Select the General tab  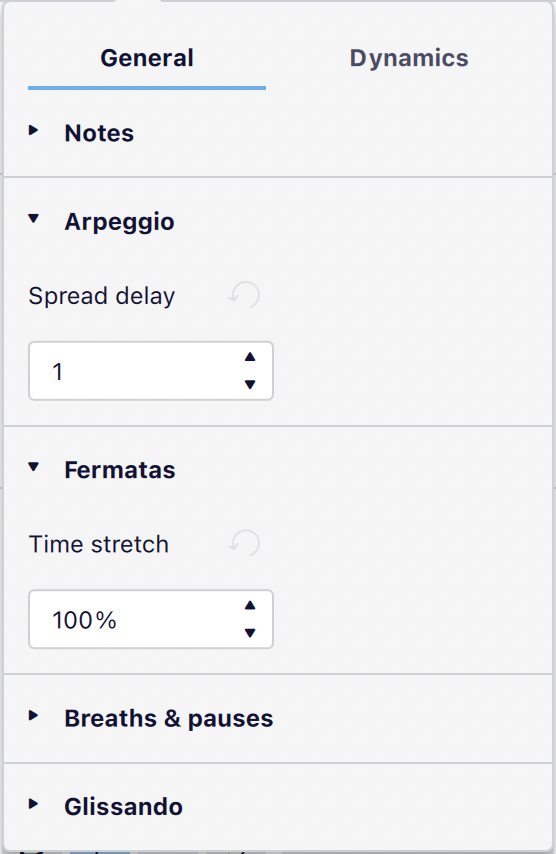[x=147, y=58]
